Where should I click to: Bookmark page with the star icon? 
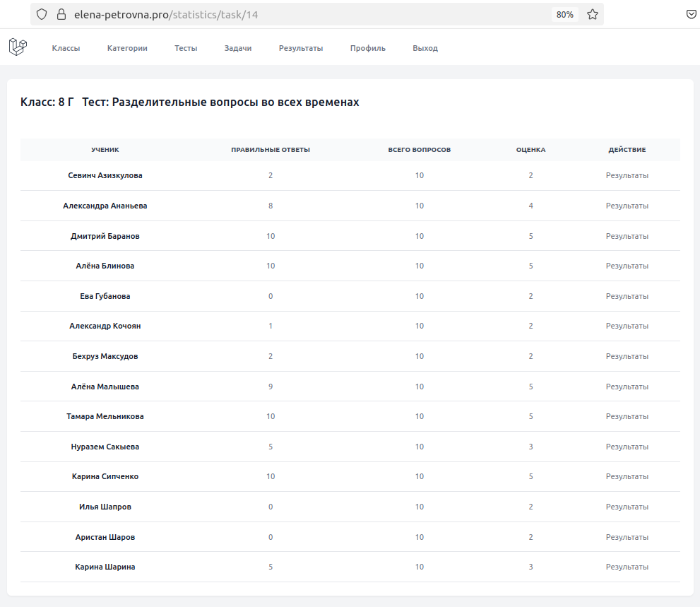coord(593,15)
